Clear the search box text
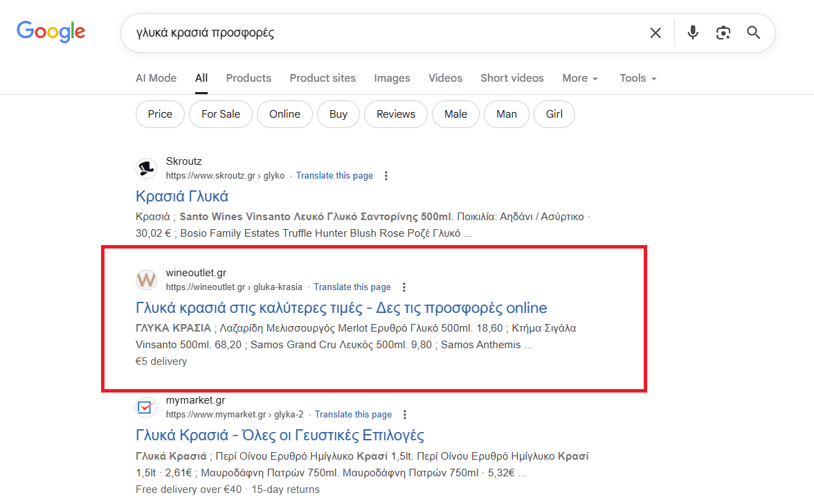Viewport: 814px width, 504px height. tap(655, 33)
